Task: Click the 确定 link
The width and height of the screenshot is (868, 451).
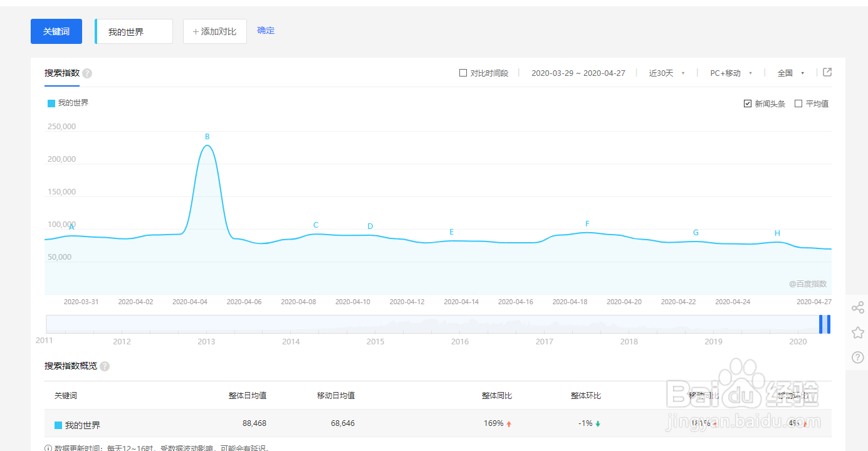Action: [x=266, y=30]
